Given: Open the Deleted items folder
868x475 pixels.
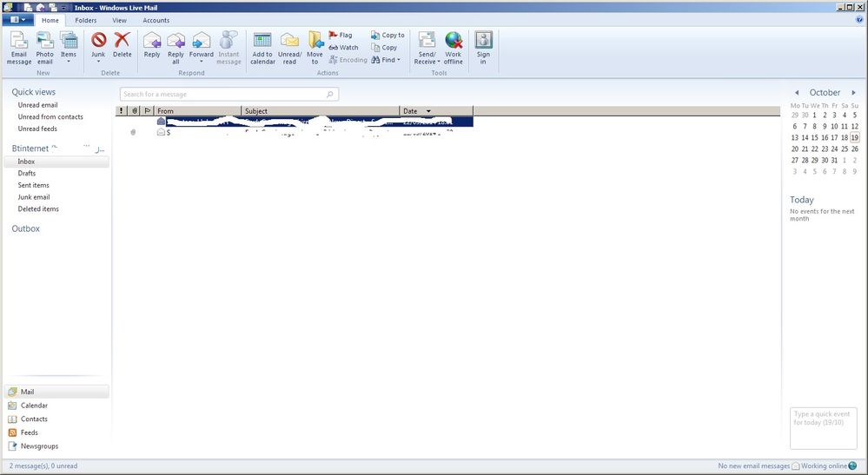Looking at the screenshot, I should click(38, 209).
